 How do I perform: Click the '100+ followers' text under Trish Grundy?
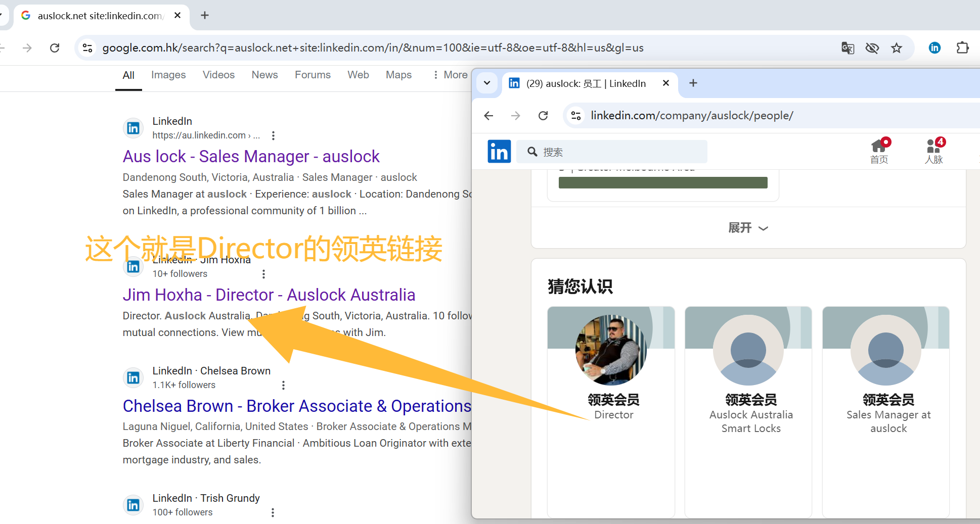click(x=183, y=512)
